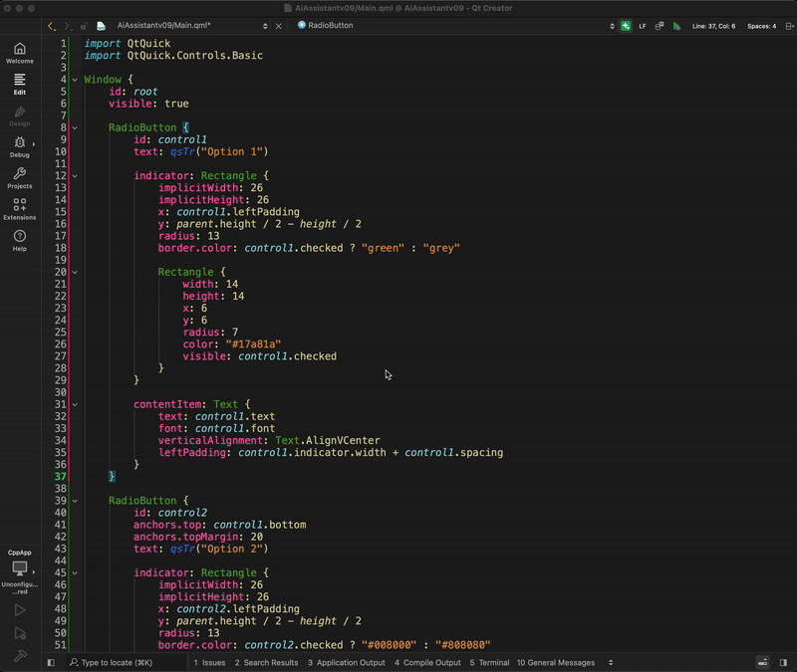Toggle the left sidebar in the status bar
This screenshot has height=672, width=797.
50,662
